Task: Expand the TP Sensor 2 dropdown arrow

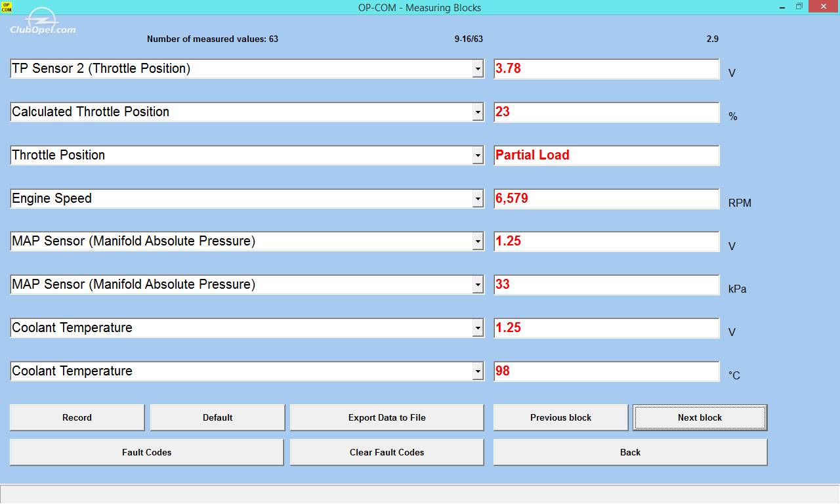Action: (x=478, y=69)
